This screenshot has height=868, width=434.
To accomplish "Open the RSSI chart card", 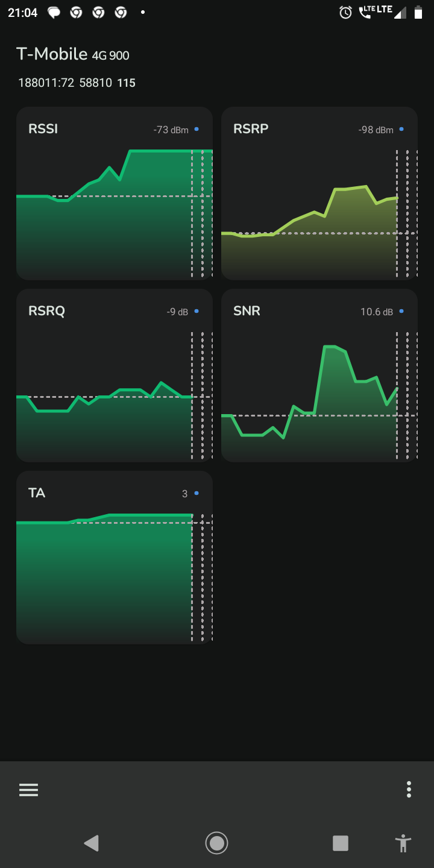I will [115, 193].
